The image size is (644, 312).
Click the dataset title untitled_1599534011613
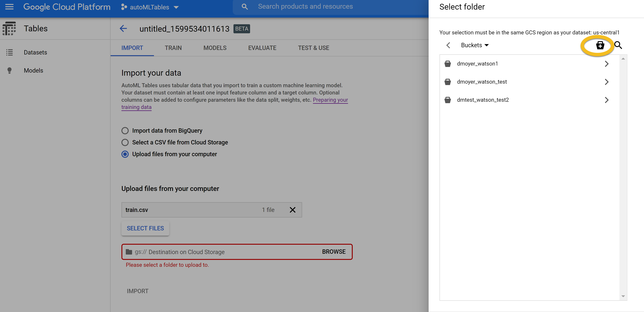pos(184,29)
